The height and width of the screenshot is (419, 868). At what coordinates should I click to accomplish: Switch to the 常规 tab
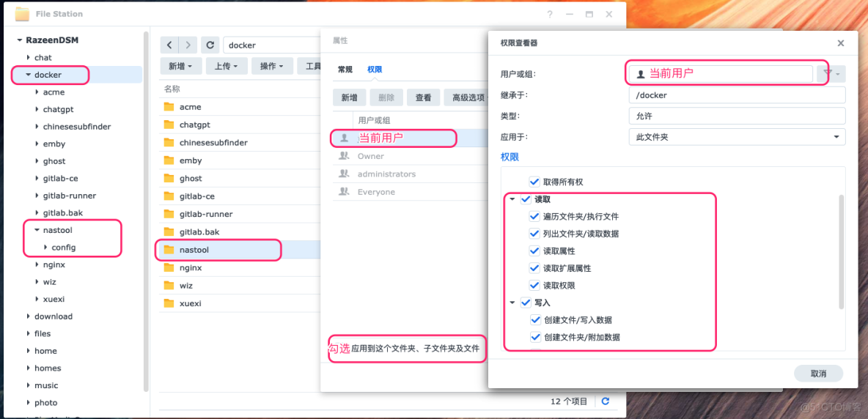(345, 69)
